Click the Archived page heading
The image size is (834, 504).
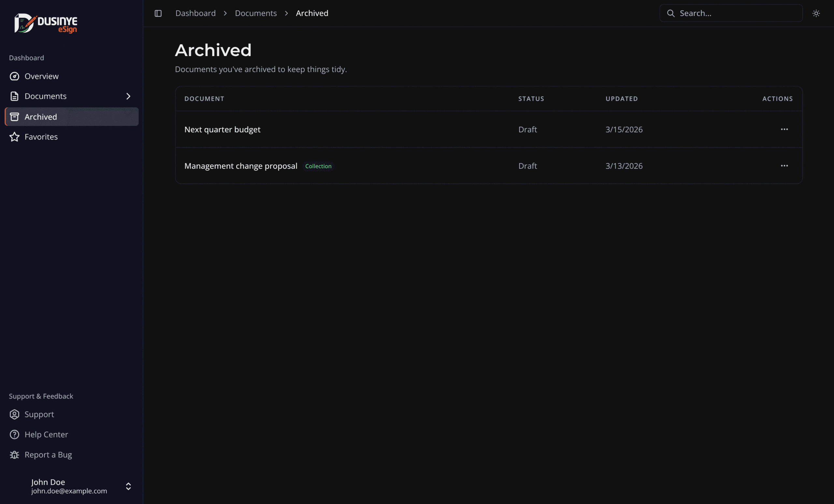click(213, 50)
